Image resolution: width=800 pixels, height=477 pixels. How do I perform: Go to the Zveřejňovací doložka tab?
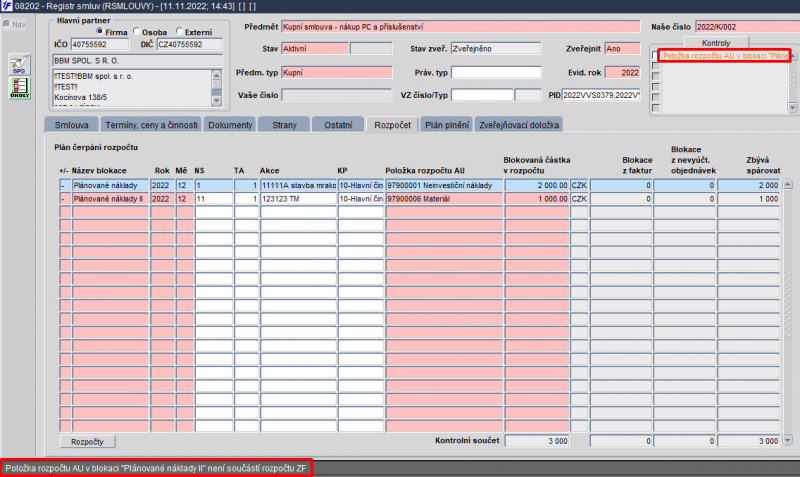519,125
